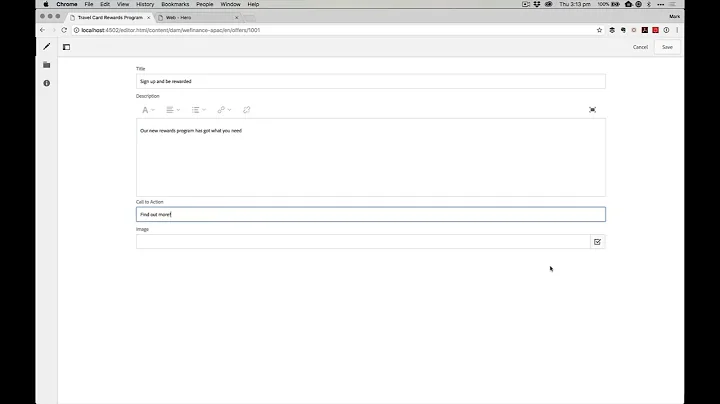The image size is (720, 404).
Task: Click the red extension icon in Chrome toolbar
Action: click(x=655, y=30)
